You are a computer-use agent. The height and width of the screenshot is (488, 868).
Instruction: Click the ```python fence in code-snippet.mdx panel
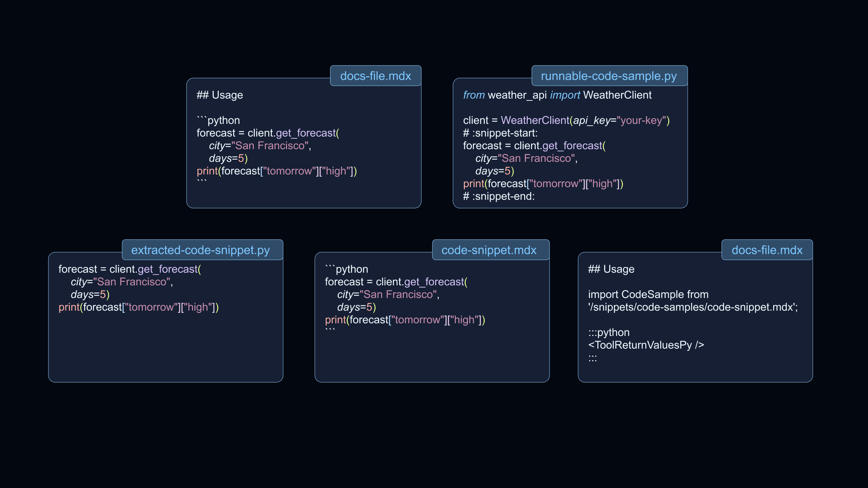(x=346, y=269)
